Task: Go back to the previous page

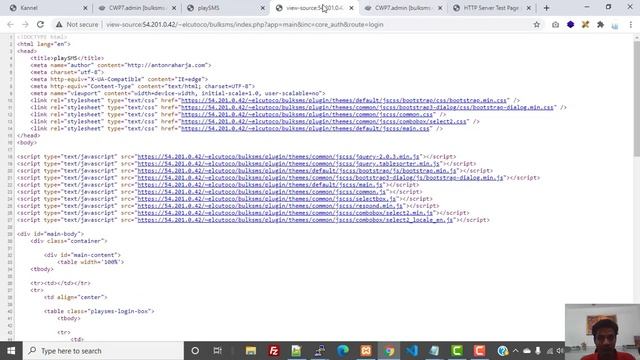Action: [10, 24]
